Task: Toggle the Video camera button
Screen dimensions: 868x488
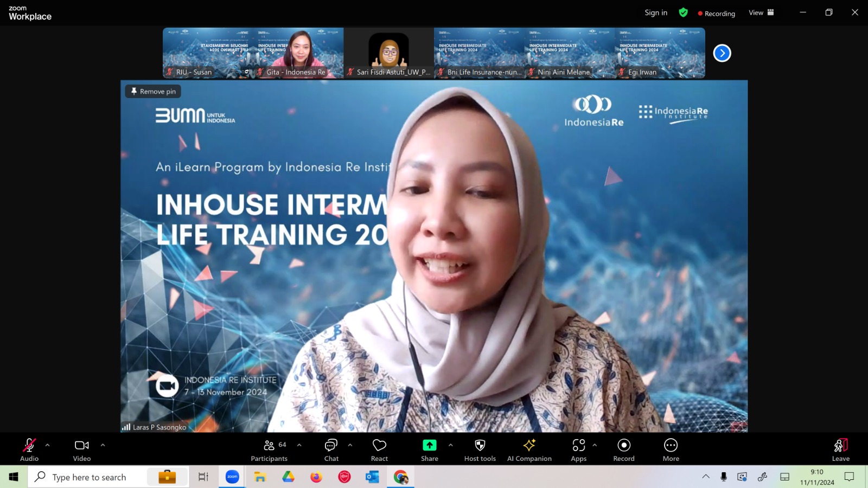Action: pyautogui.click(x=82, y=450)
